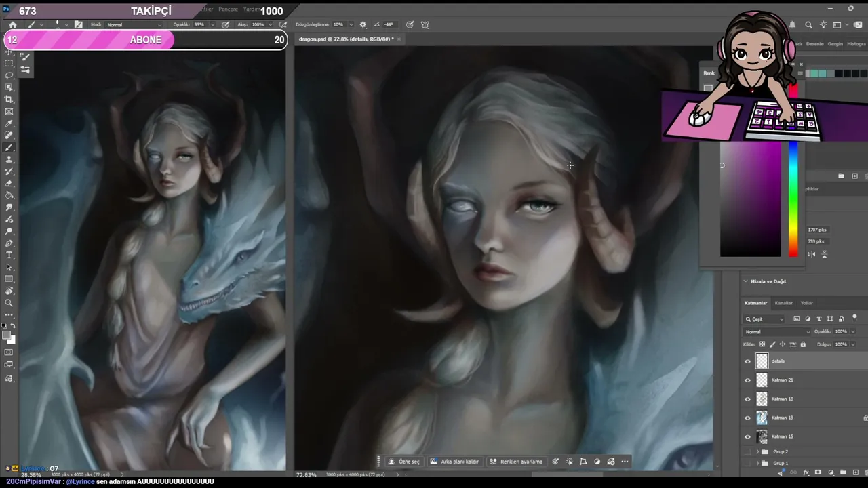Image resolution: width=868 pixels, height=488 pixels.
Task: Open the Desenle panel tab
Action: pos(814,44)
